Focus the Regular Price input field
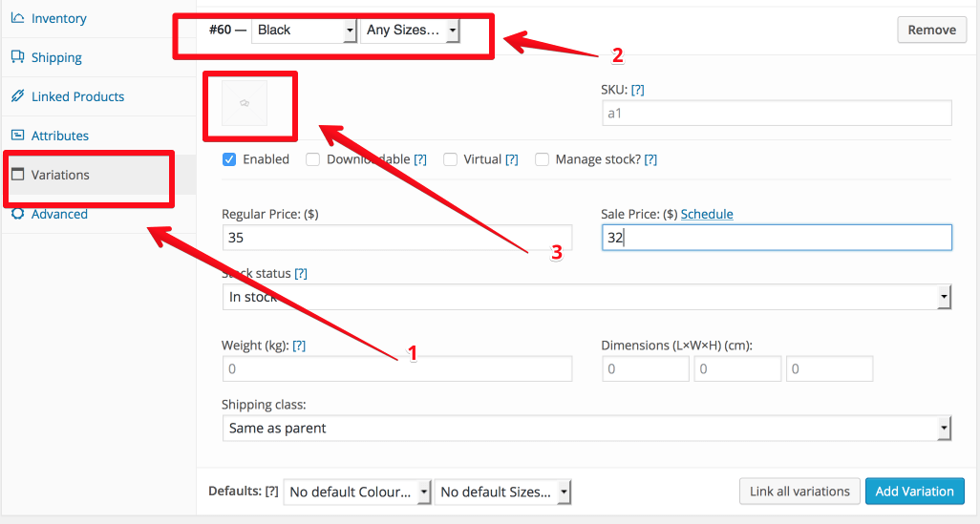Viewport: 980px width, 524px height. pos(397,238)
